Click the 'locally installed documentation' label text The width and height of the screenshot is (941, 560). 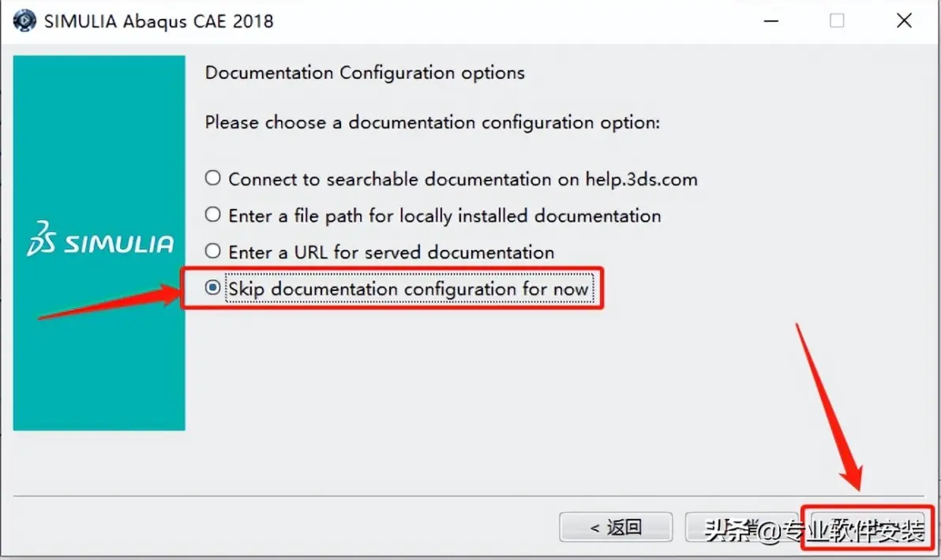[444, 216]
